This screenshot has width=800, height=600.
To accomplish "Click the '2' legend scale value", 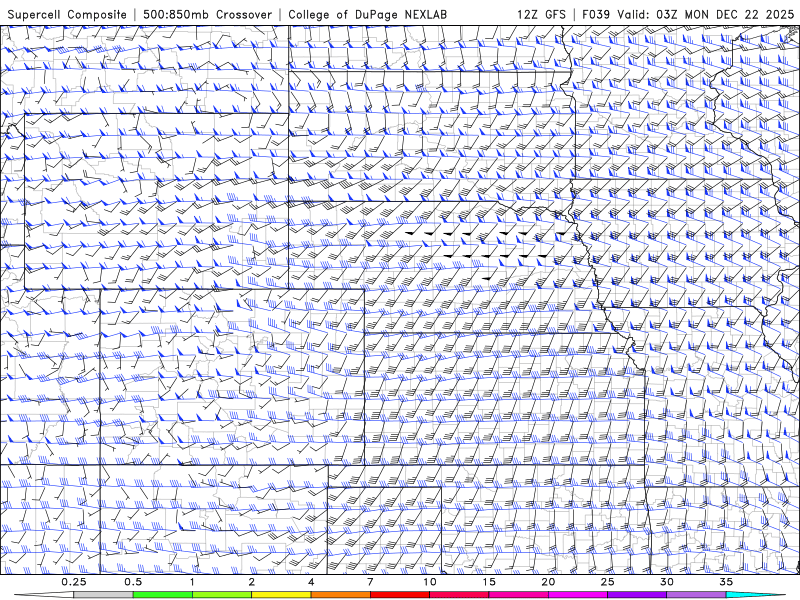I will [252, 582].
